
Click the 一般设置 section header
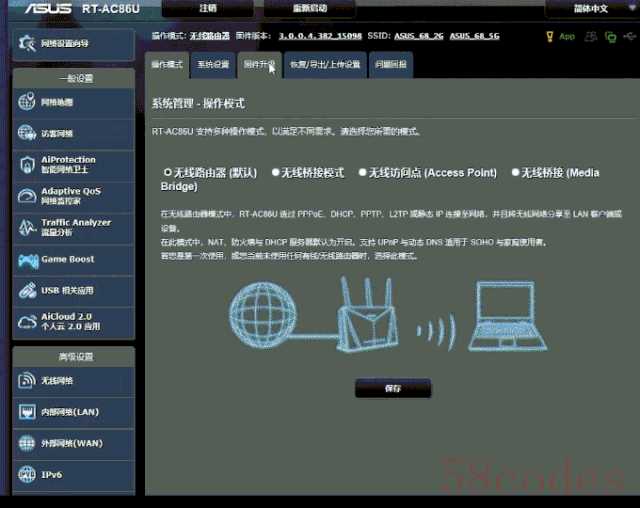click(74, 78)
